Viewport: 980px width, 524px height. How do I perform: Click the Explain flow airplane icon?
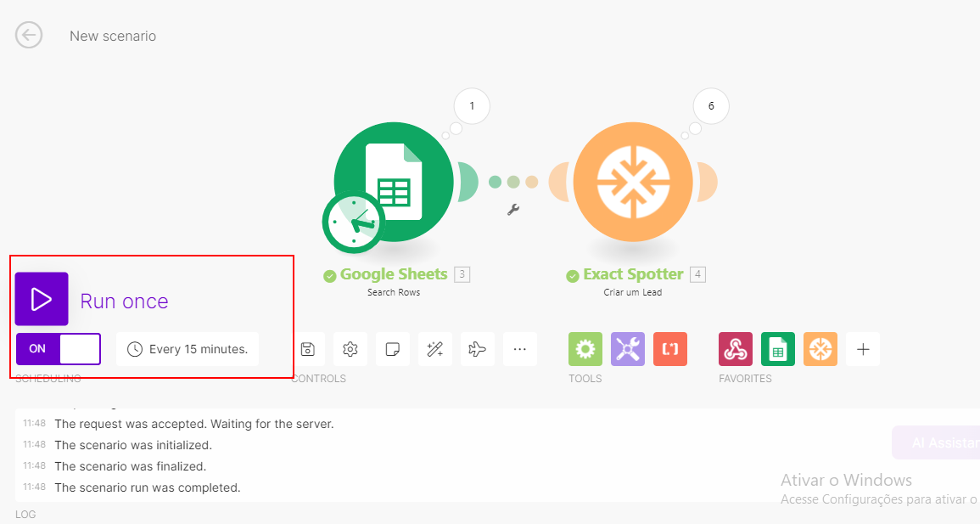click(x=478, y=349)
